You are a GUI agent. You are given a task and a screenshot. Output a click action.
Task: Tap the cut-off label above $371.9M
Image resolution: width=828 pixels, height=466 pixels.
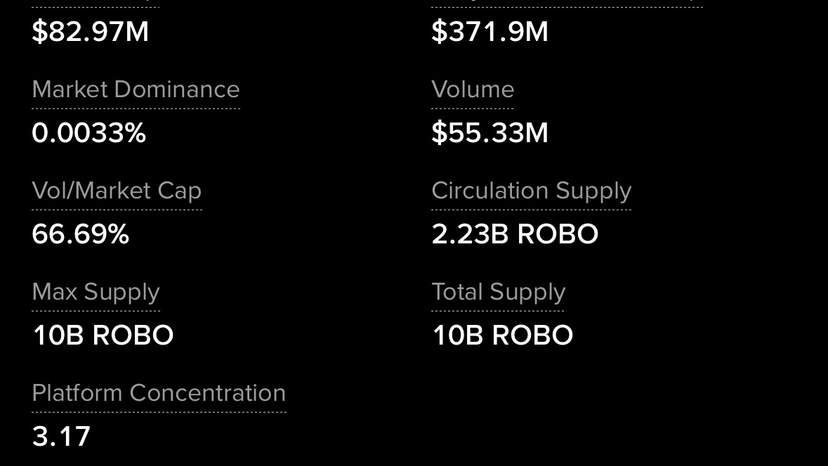566,5
